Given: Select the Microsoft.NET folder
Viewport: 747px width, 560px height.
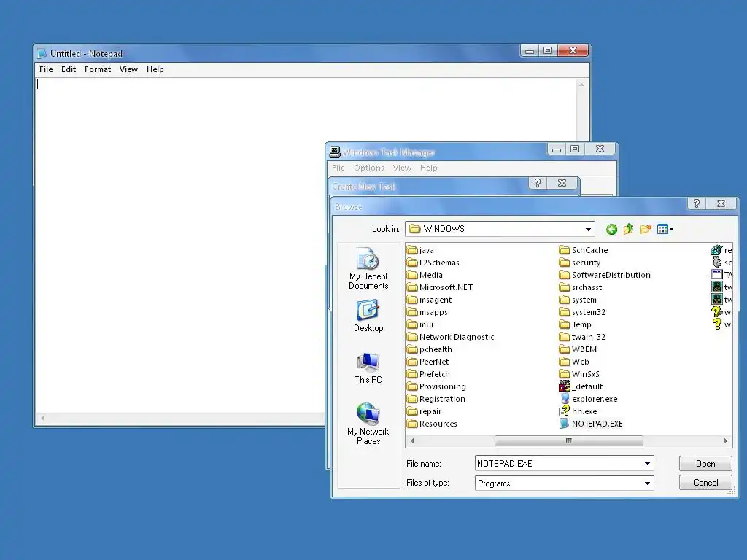Looking at the screenshot, I should (x=440, y=287).
